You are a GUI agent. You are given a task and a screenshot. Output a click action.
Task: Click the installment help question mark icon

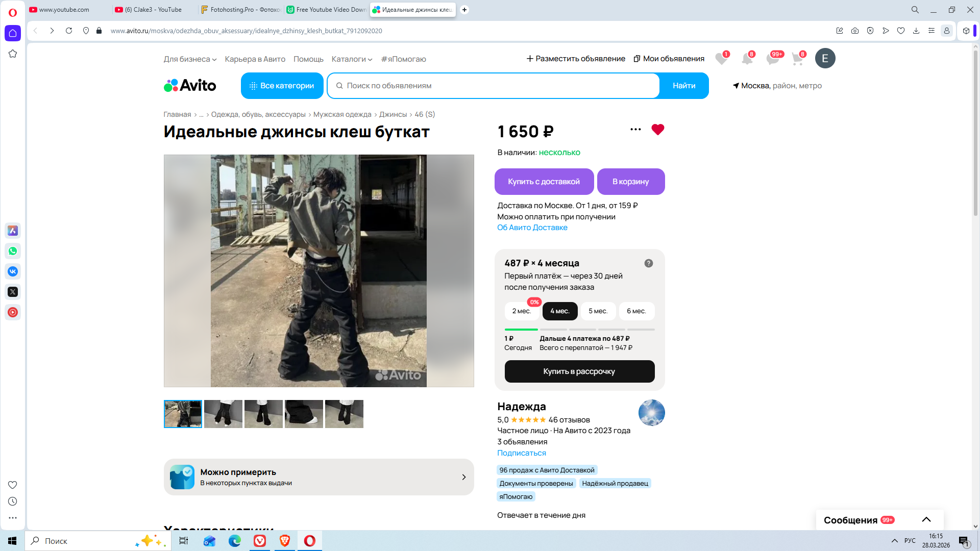648,263
